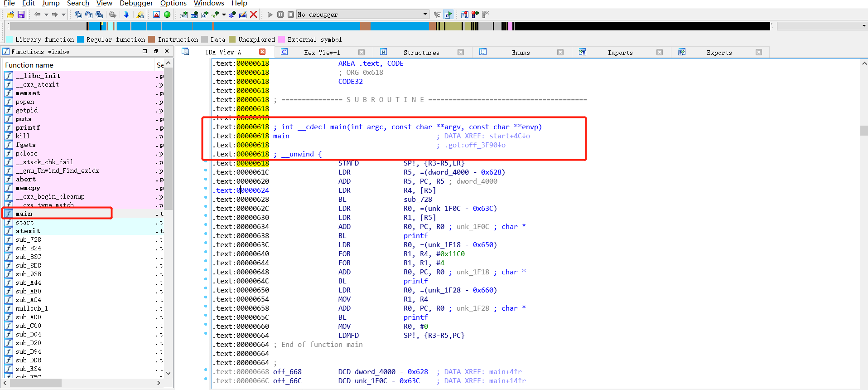Screen dimensions: 868x390
Task: Click 'dword_4000' comment reference at 0x620
Action: tap(477, 181)
